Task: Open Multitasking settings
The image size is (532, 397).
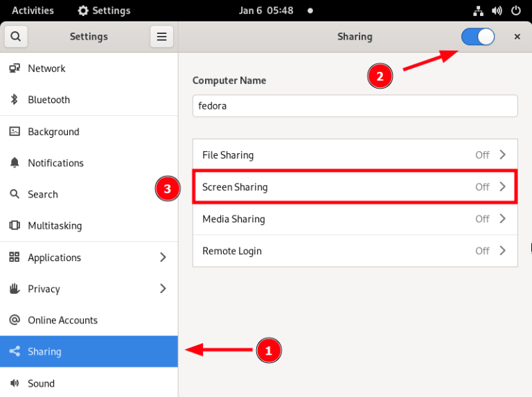Action: [x=89, y=225]
